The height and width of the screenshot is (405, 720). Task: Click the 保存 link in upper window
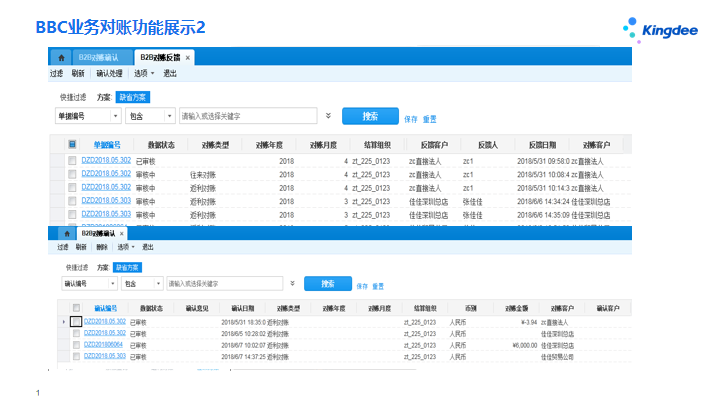pyautogui.click(x=411, y=119)
